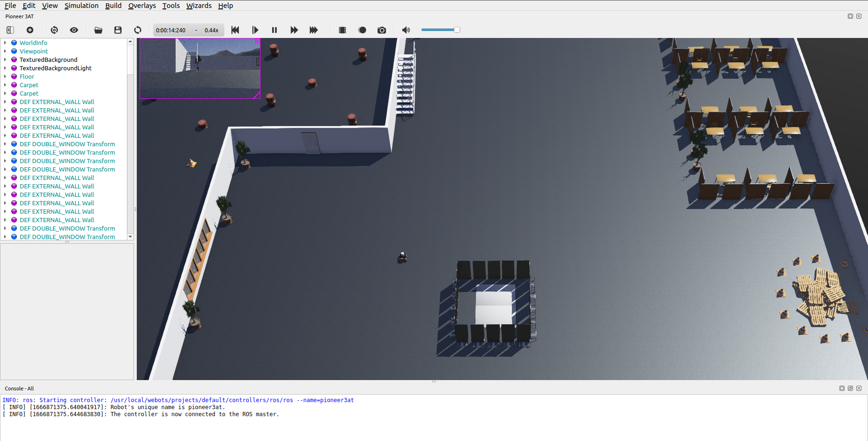
Task: Save the current world file
Action: [x=118, y=30]
